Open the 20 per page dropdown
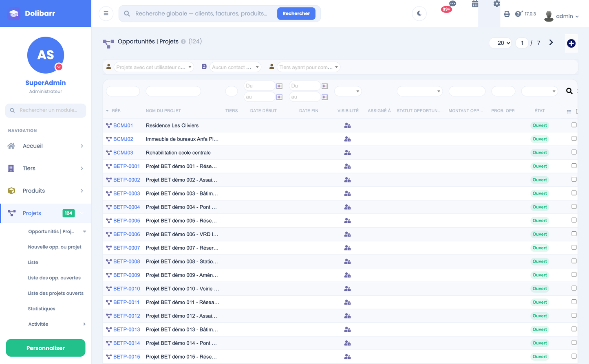Image resolution: width=589 pixels, height=364 pixels. 501,43
